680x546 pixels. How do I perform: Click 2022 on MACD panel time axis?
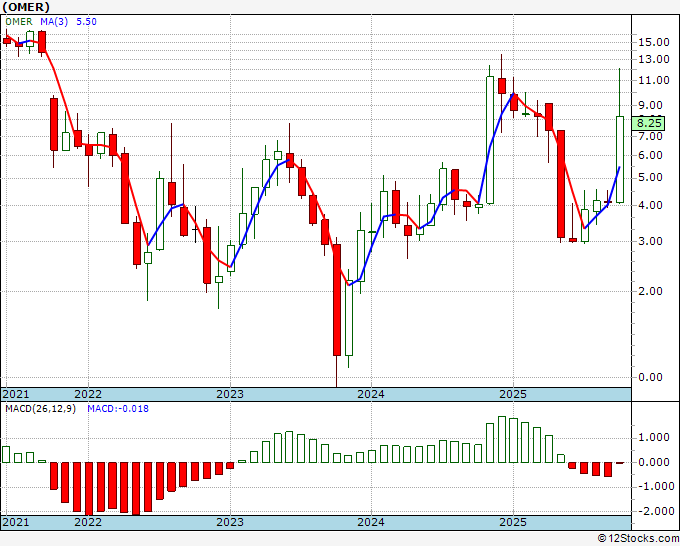pos(88,522)
